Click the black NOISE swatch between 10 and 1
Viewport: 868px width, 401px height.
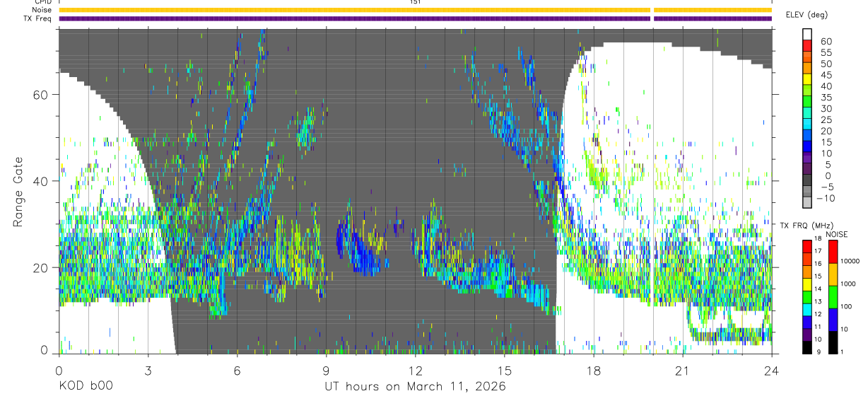[x=833, y=342]
